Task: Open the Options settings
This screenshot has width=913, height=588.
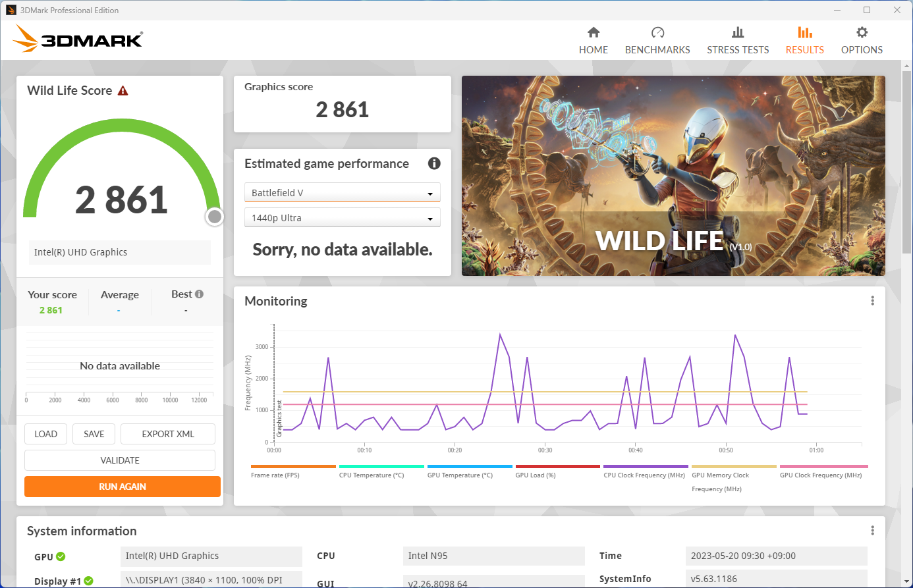Action: click(861, 40)
